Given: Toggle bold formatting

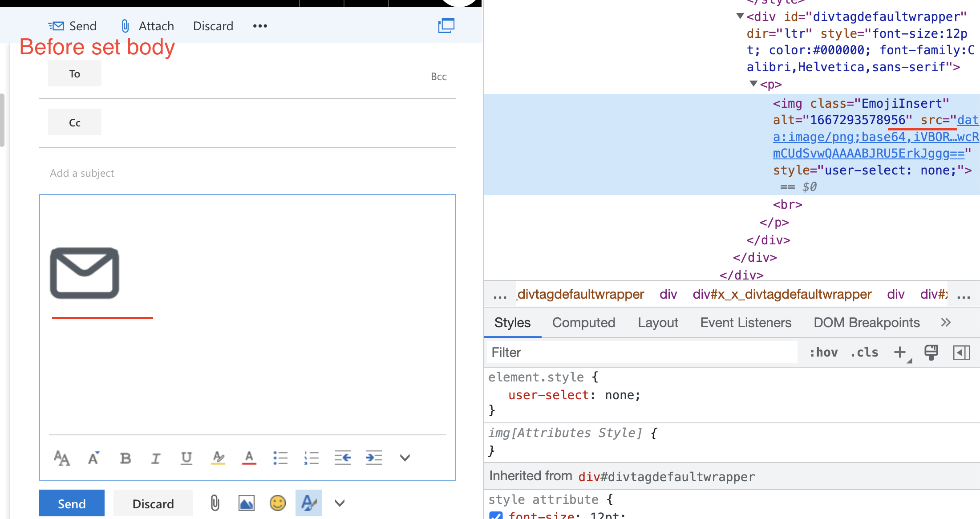Looking at the screenshot, I should (x=125, y=458).
